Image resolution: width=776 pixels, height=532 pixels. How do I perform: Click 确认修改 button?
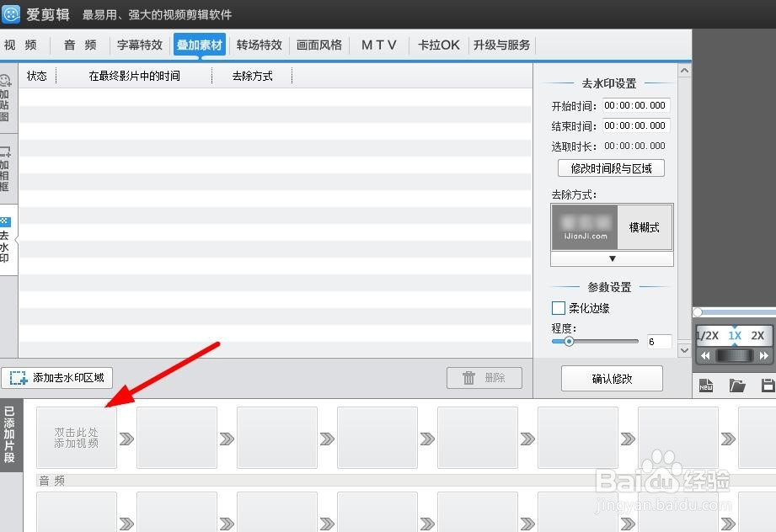click(612, 379)
